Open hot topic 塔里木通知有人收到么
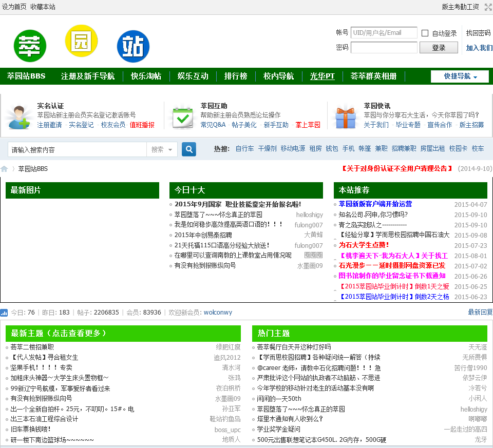This screenshot has height=448, width=493. pyautogui.click(x=290, y=419)
